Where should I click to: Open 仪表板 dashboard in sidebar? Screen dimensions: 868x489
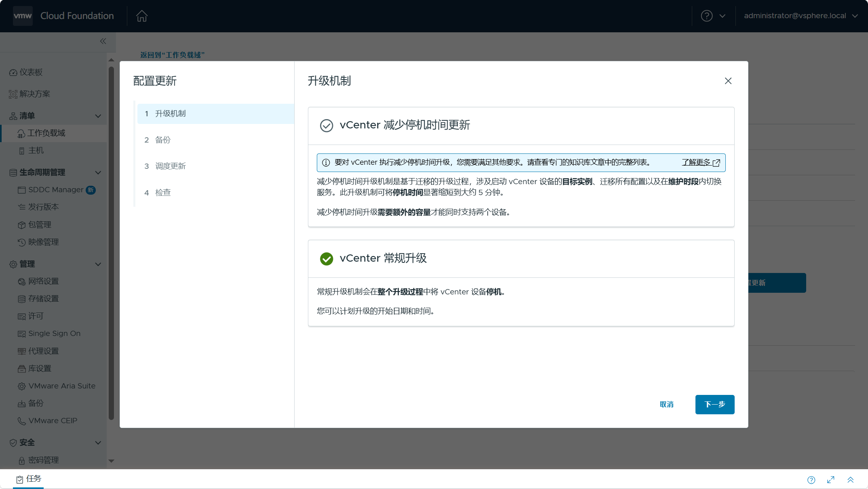[26, 72]
